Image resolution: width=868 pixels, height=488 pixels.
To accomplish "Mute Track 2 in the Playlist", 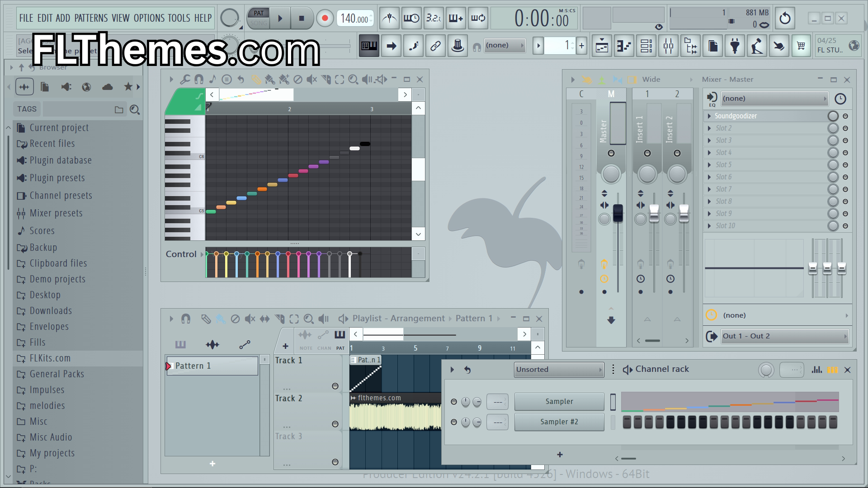I will [x=335, y=424].
